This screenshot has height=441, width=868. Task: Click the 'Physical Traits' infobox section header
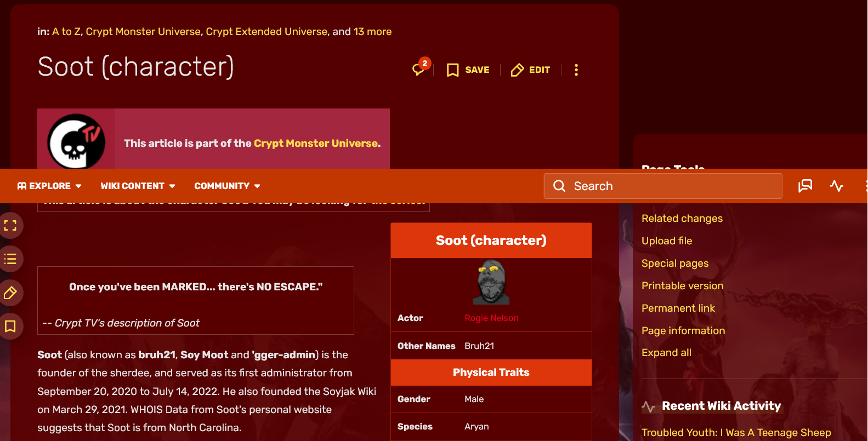[x=491, y=373]
